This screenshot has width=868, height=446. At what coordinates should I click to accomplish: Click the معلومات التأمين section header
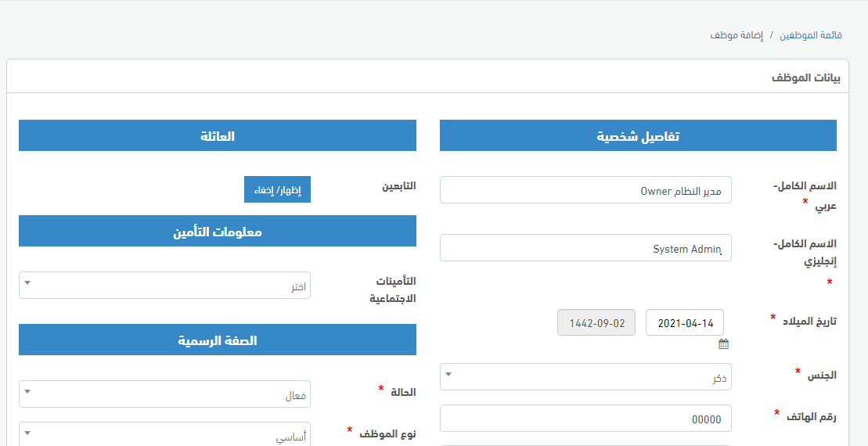218,232
